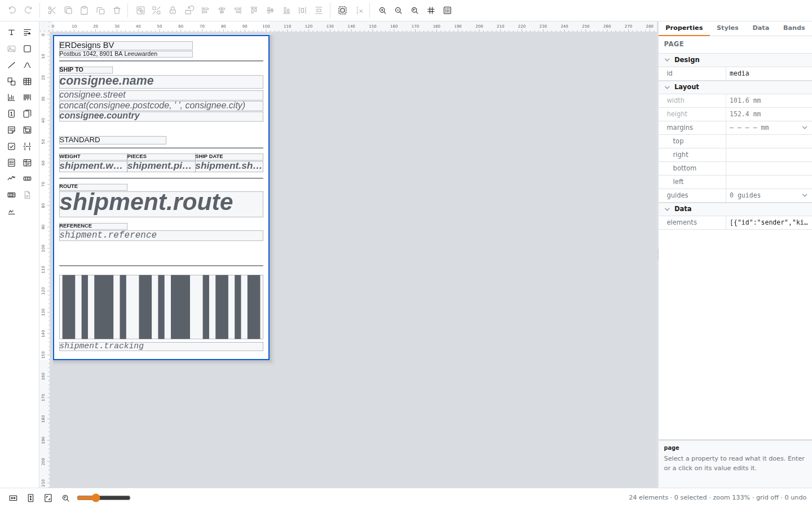Click the height value 152.4 mm

pos(769,114)
